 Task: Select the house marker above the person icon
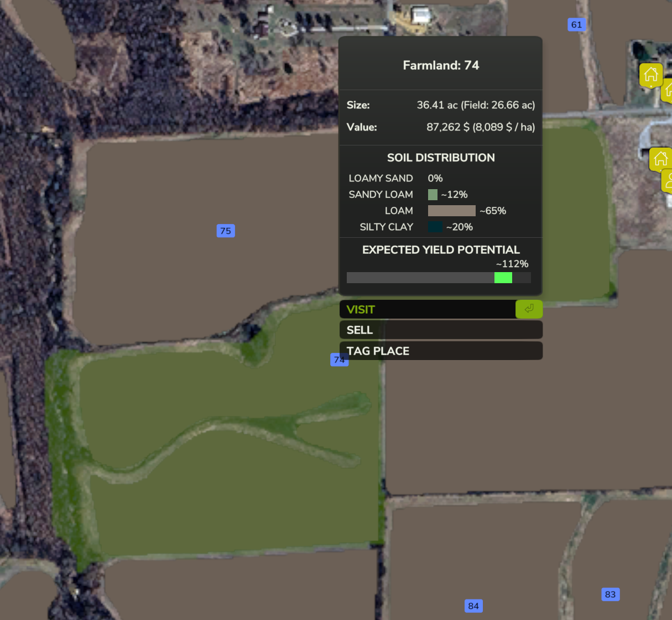[x=660, y=159]
